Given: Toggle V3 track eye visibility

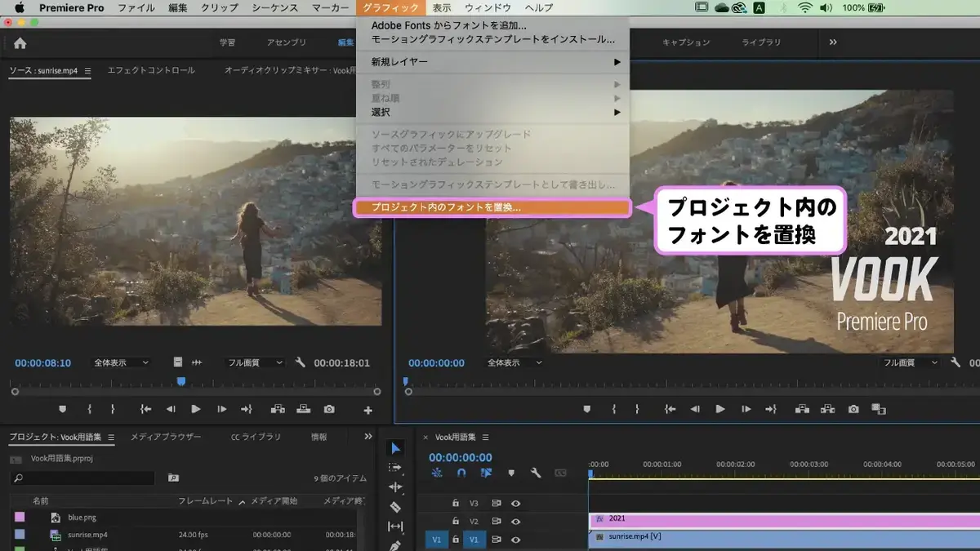Looking at the screenshot, I should pyautogui.click(x=515, y=503).
